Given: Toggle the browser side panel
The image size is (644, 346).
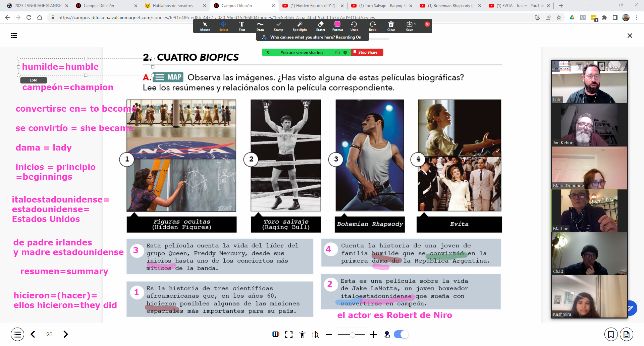Looking at the screenshot, I should (x=615, y=17).
